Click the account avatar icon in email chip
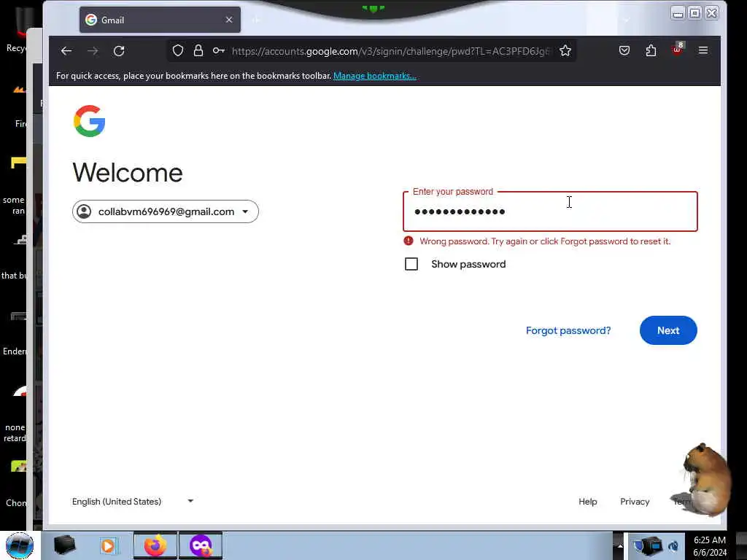Image resolution: width=747 pixels, height=560 pixels. click(85, 211)
